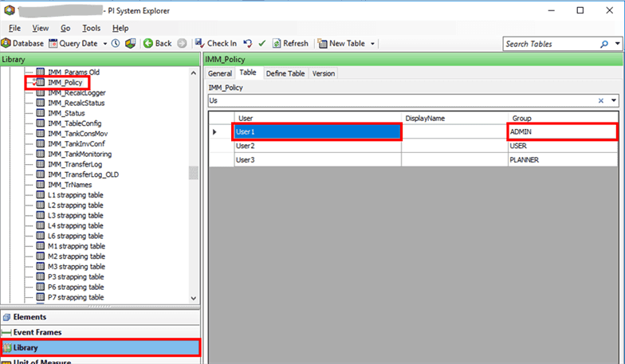The width and height of the screenshot is (625, 364).
Task: Open the View menu
Action: pos(40,29)
